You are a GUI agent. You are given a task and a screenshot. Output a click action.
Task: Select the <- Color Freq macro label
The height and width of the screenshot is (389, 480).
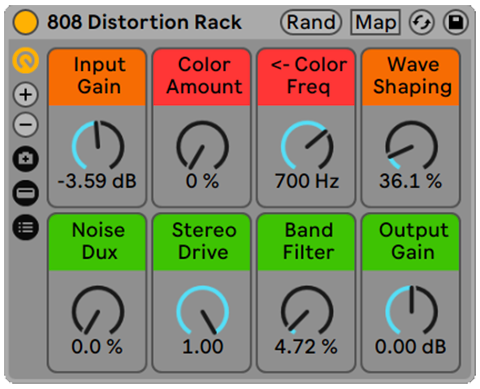click(x=306, y=77)
